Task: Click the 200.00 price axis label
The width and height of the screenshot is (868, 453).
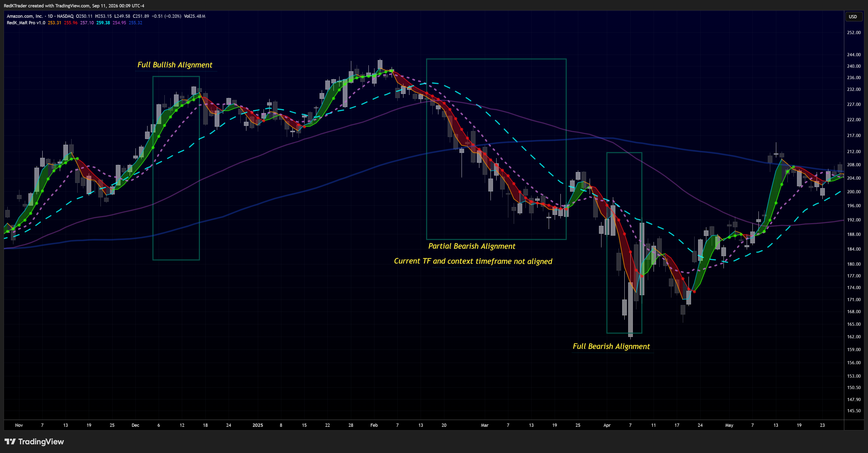Action: [854, 192]
